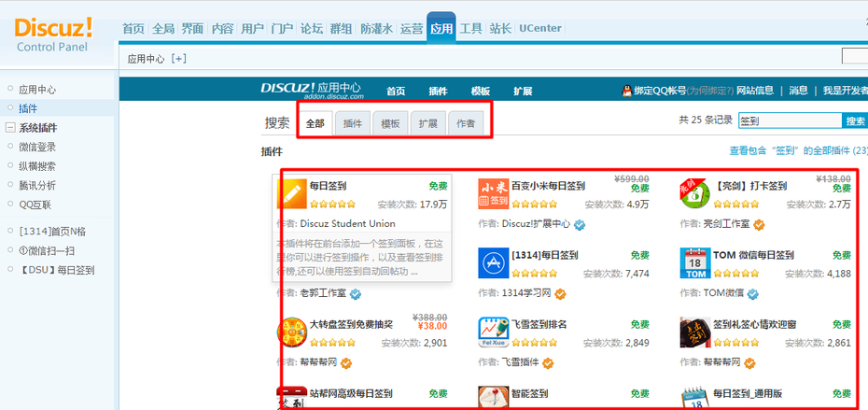868x410 pixels.
Task: Click author name Discuz Student Union
Action: pos(347,224)
